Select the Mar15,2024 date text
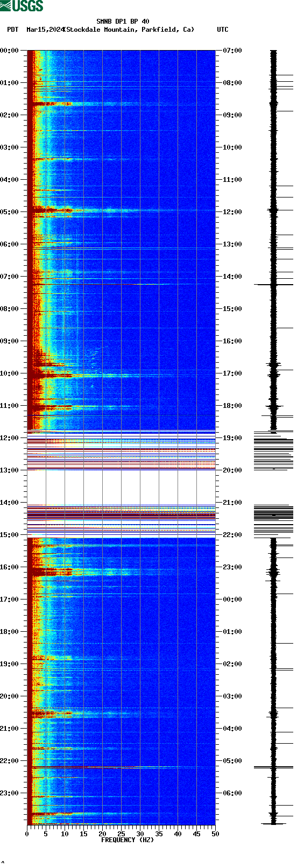 pos(45,30)
